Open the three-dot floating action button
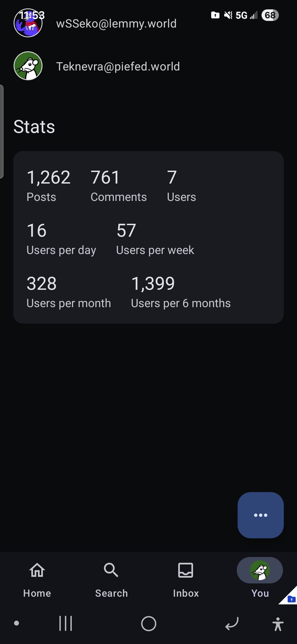The height and width of the screenshot is (644, 297). [x=260, y=515]
